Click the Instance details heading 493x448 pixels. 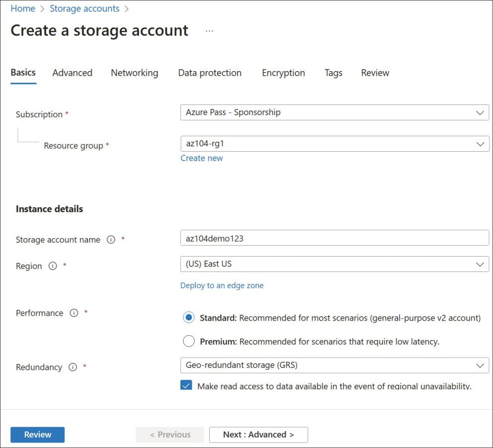pos(49,209)
